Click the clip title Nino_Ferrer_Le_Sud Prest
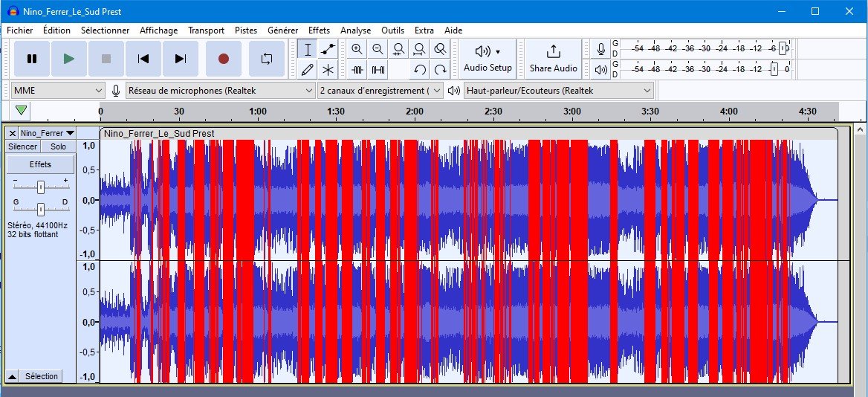Screen dimensions: 868x397 coord(159,133)
